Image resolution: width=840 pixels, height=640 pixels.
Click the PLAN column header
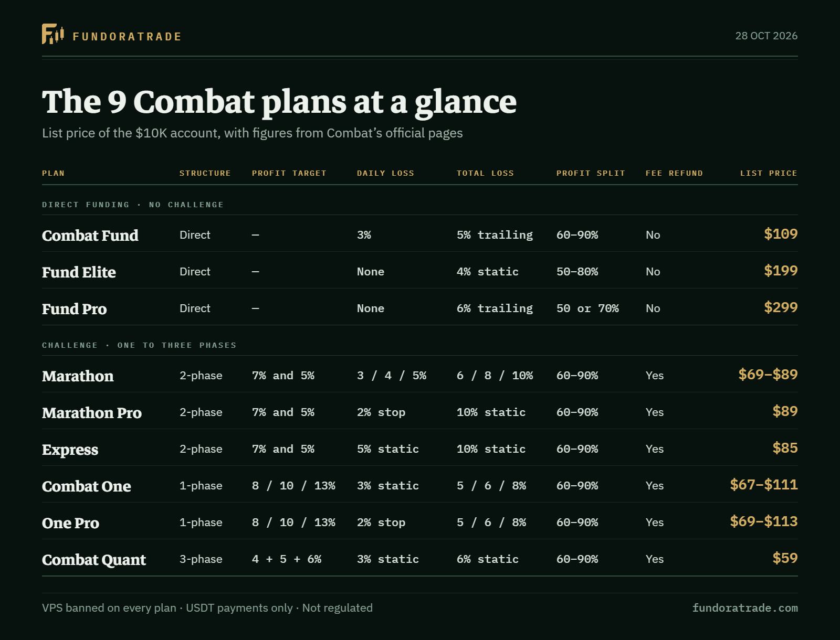point(54,173)
